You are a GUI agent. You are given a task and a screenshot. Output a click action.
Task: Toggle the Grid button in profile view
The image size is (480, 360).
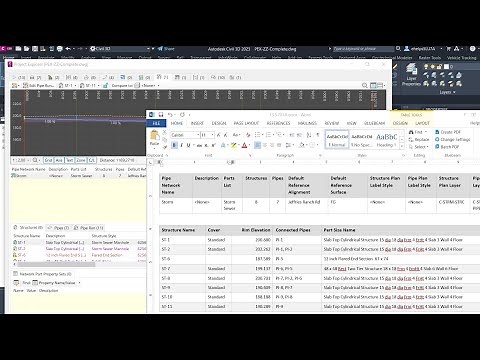[48, 160]
